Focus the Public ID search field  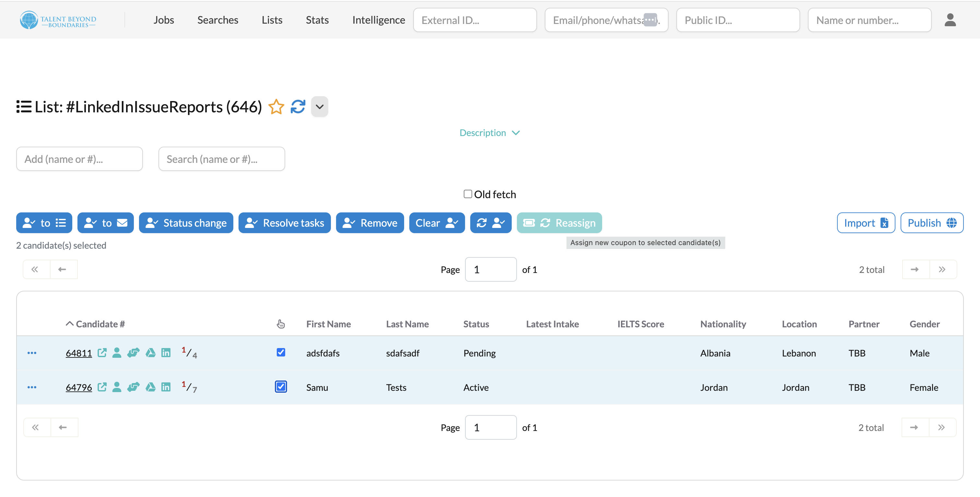[x=738, y=20]
